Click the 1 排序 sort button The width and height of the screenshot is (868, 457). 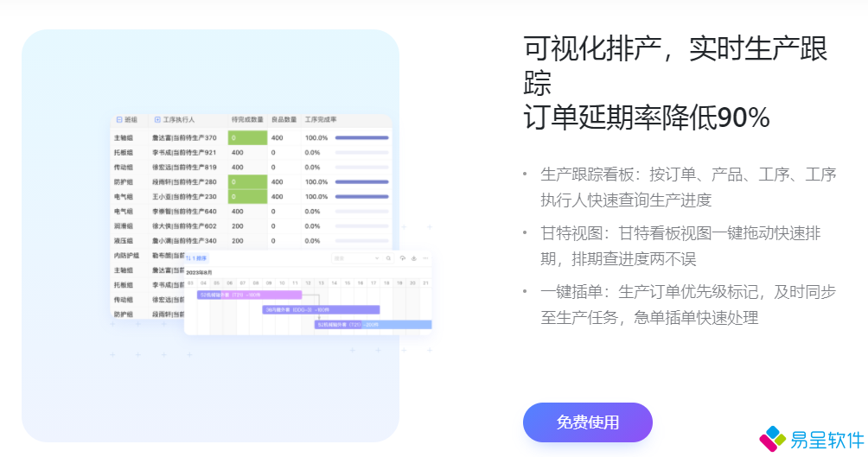tap(197, 257)
